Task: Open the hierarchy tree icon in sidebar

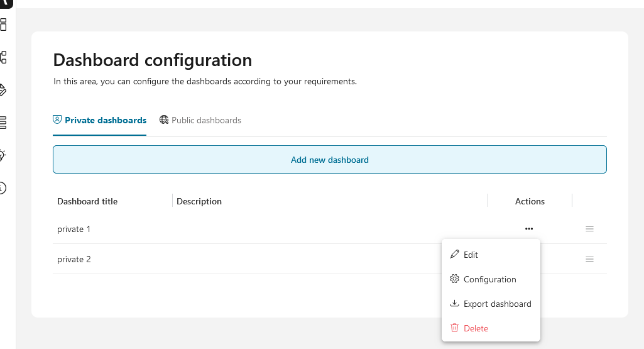Action: (x=3, y=57)
